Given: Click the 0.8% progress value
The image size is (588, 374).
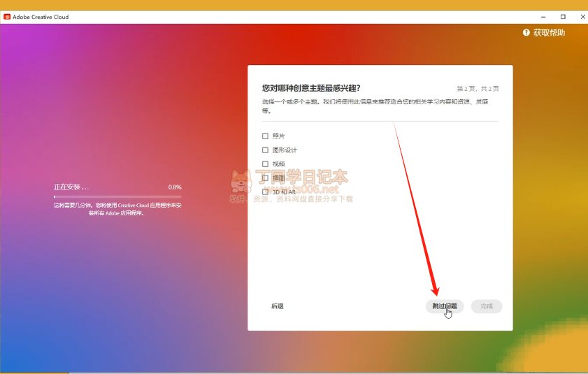Looking at the screenshot, I should (x=175, y=187).
